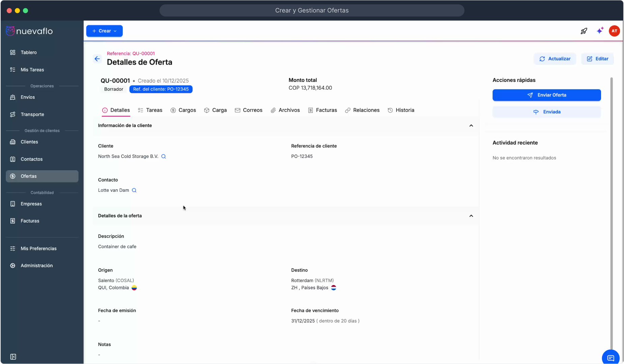Open the Crear dropdown
624x364 pixels.
pyautogui.click(x=104, y=31)
